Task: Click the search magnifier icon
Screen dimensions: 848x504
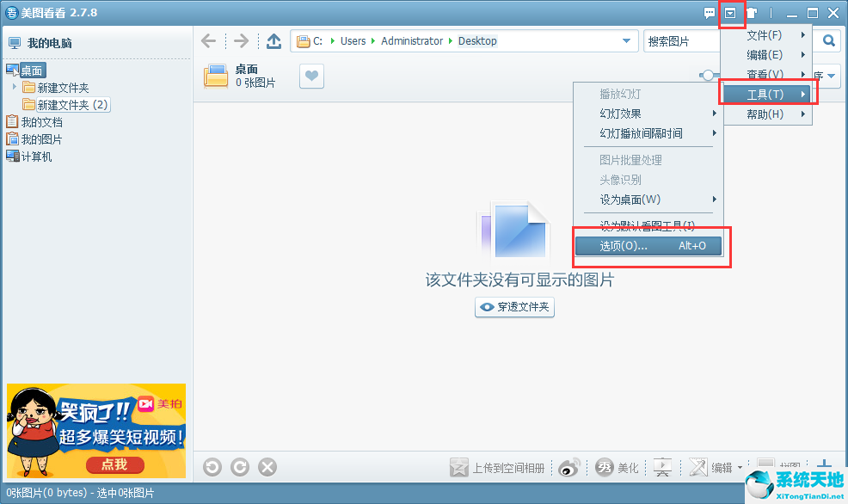Action: tap(828, 41)
